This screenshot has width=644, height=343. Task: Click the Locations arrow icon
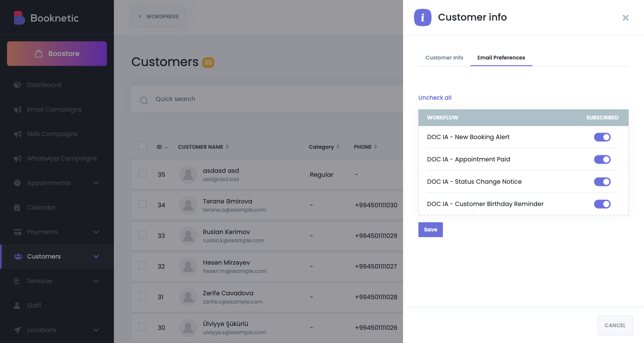tap(18, 330)
